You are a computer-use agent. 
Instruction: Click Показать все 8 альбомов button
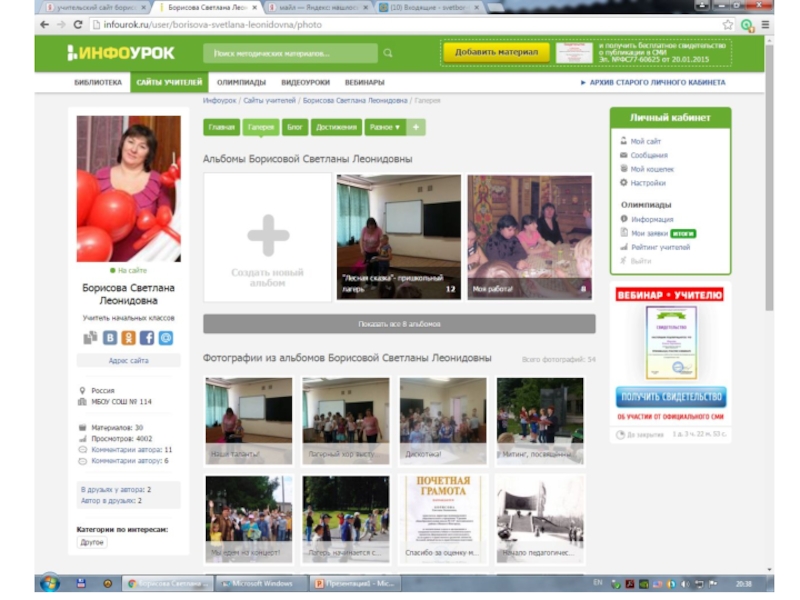point(399,324)
